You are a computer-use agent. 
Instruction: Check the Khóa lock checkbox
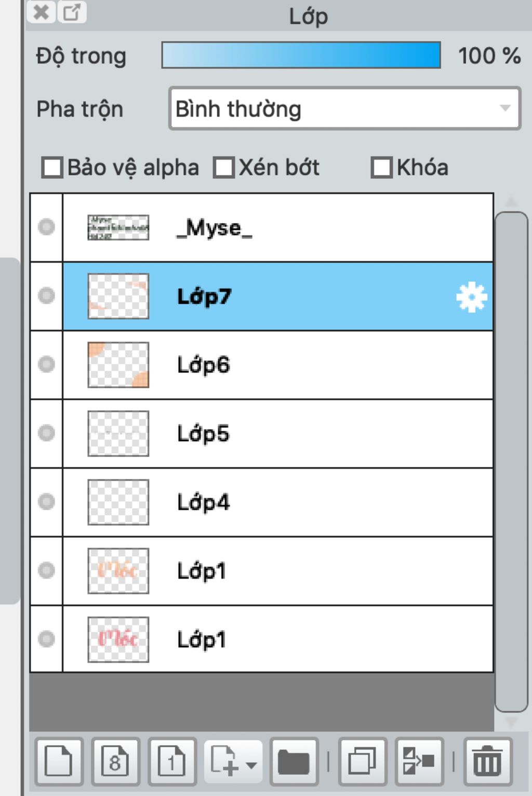[x=381, y=168]
